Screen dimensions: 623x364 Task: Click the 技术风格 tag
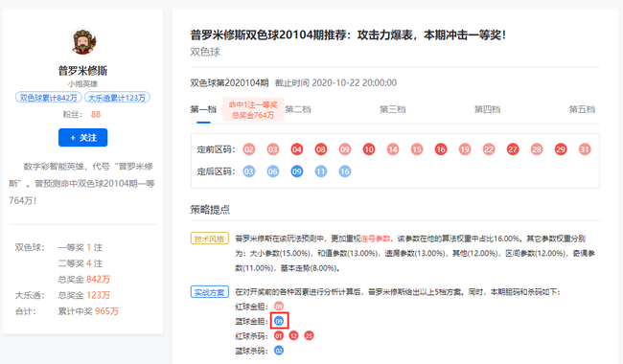[x=209, y=239]
